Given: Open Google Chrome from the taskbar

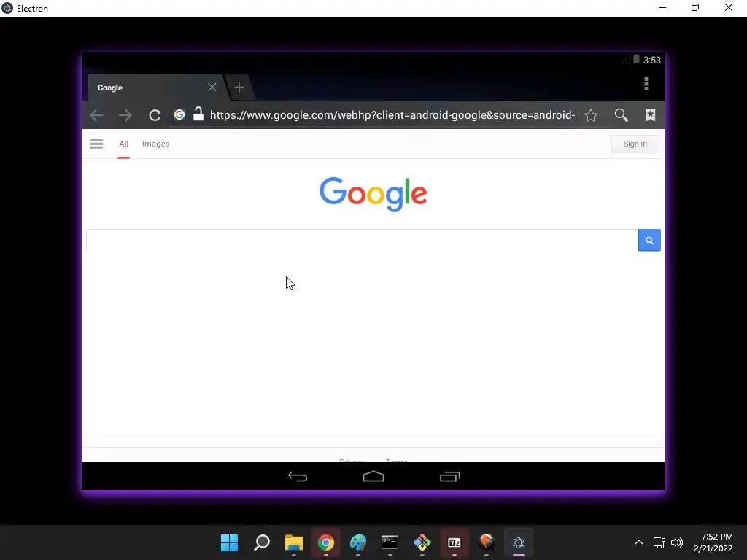Looking at the screenshot, I should click(x=326, y=542).
